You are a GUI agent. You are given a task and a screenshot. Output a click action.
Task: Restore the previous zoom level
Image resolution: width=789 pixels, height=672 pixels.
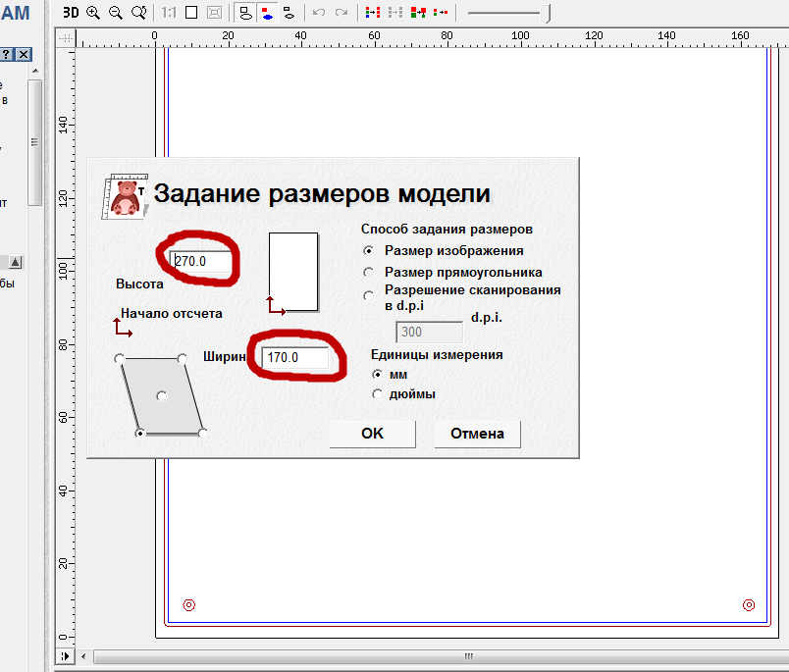pyautogui.click(x=139, y=12)
